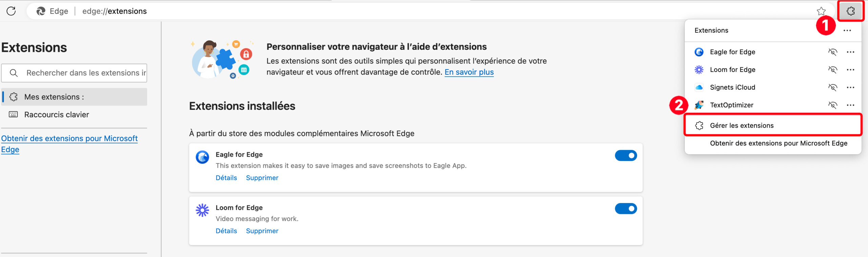Screen dimensions: 868x257
Task: Click the TextOptimizer icon in popup
Action: point(699,105)
